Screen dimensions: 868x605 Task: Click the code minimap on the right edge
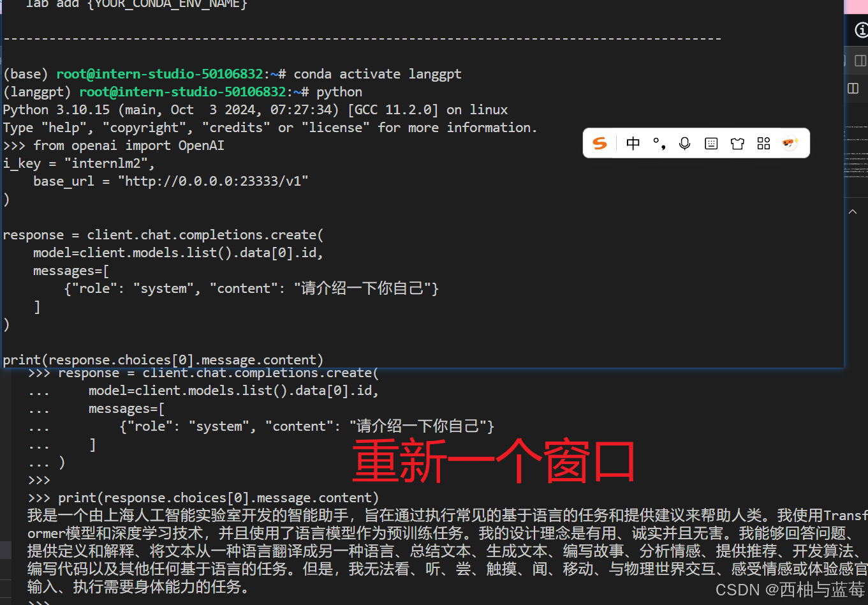857,152
